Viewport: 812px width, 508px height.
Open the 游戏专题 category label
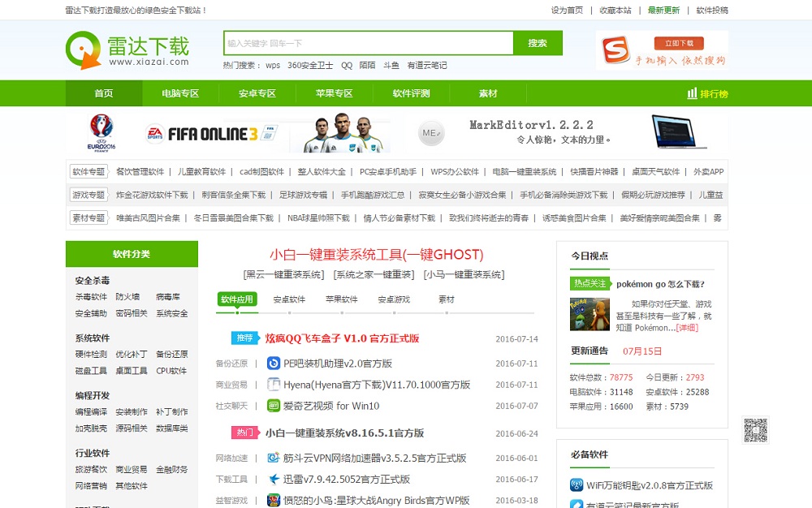pos(89,195)
